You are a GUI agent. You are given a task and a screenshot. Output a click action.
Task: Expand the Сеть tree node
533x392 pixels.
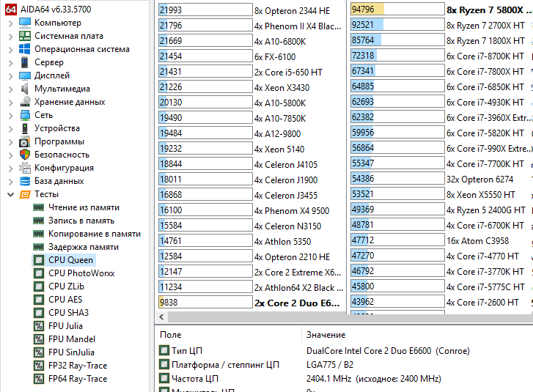pyautogui.click(x=10, y=116)
